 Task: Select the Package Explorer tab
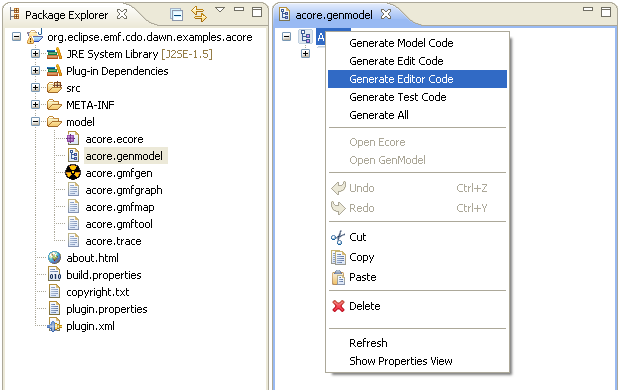[66, 15]
